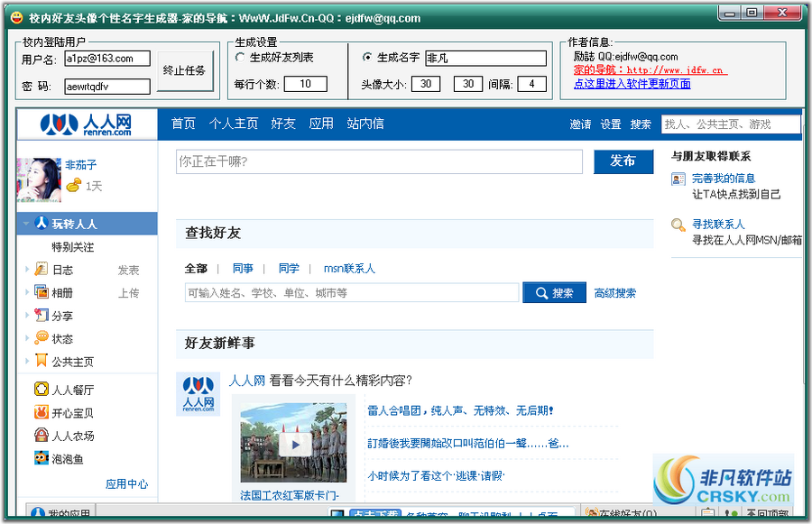This screenshot has width=812, height=524.
Task: Click the 发布 post button
Action: click(x=623, y=161)
